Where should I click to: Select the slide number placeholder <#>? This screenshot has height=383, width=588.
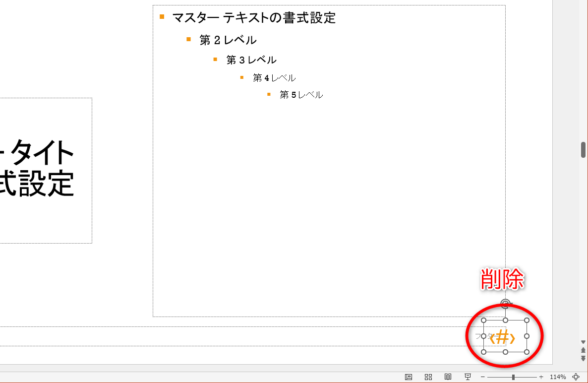pyautogui.click(x=503, y=338)
